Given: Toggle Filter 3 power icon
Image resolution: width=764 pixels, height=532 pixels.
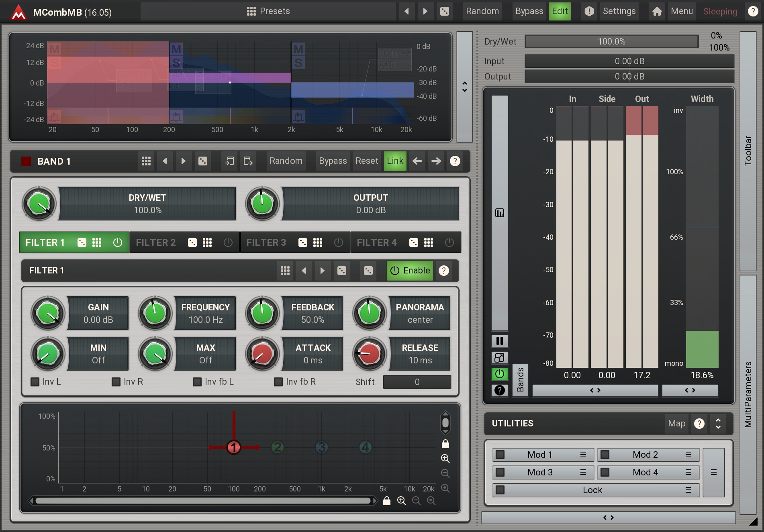Looking at the screenshot, I should (x=339, y=243).
